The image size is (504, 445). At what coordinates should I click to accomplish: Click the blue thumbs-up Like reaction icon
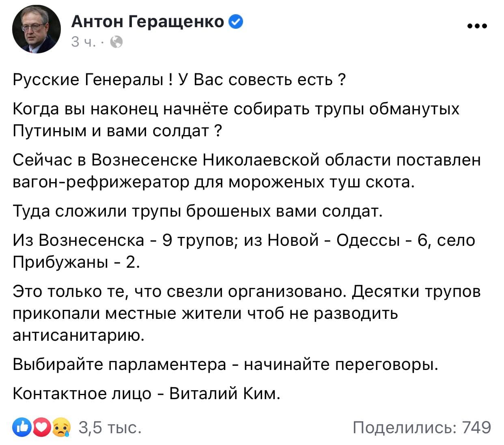pos(22,428)
